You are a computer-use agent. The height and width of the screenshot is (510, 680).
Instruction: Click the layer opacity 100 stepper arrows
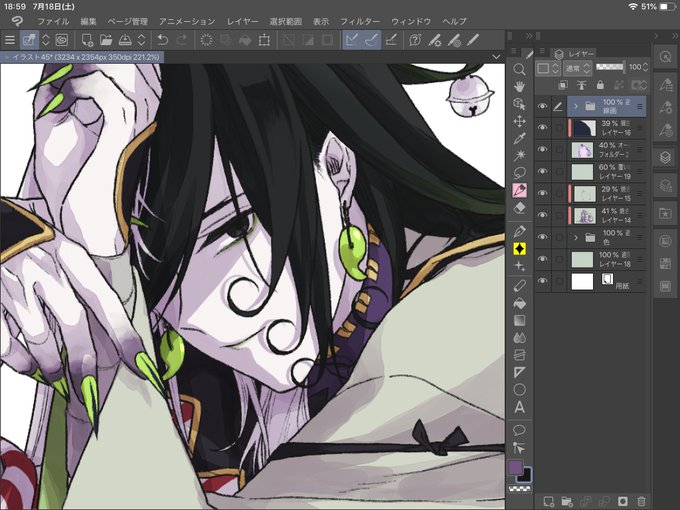click(x=645, y=67)
